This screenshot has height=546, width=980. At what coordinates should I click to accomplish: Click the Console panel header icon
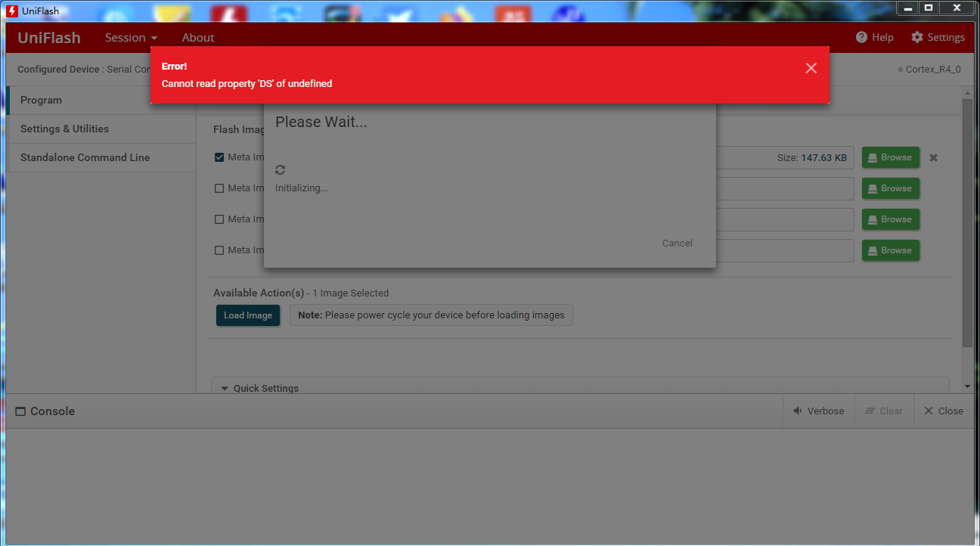click(x=21, y=411)
